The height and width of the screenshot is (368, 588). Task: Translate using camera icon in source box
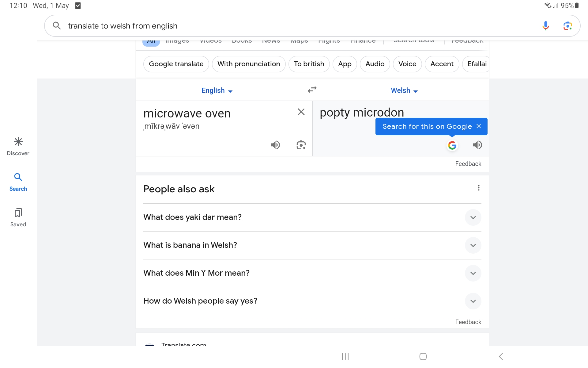[x=301, y=145]
